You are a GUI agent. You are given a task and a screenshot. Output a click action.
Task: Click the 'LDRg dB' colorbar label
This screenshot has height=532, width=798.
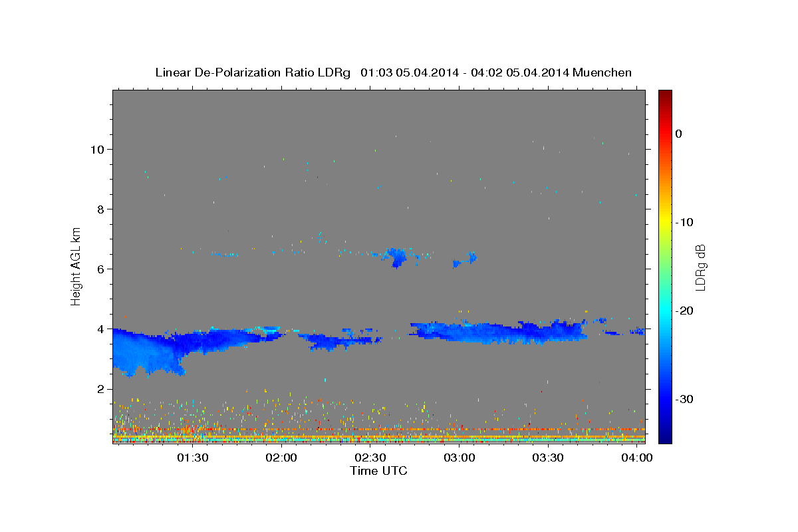700,267
